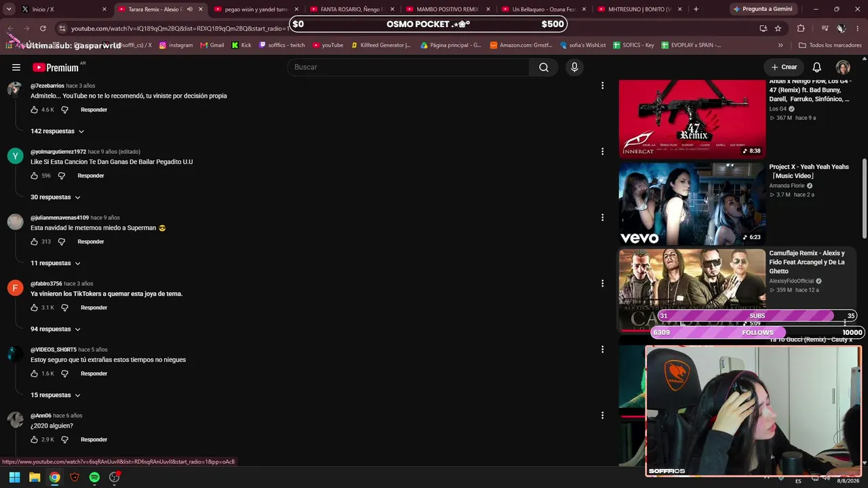Open Chrome extensions puzzle icon
Screen dimensions: 868x488
pyautogui.click(x=801, y=28)
